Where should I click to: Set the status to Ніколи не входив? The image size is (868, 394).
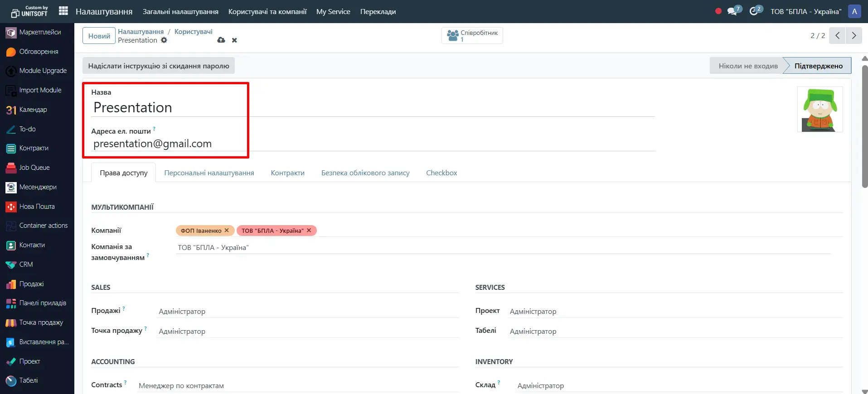point(747,66)
